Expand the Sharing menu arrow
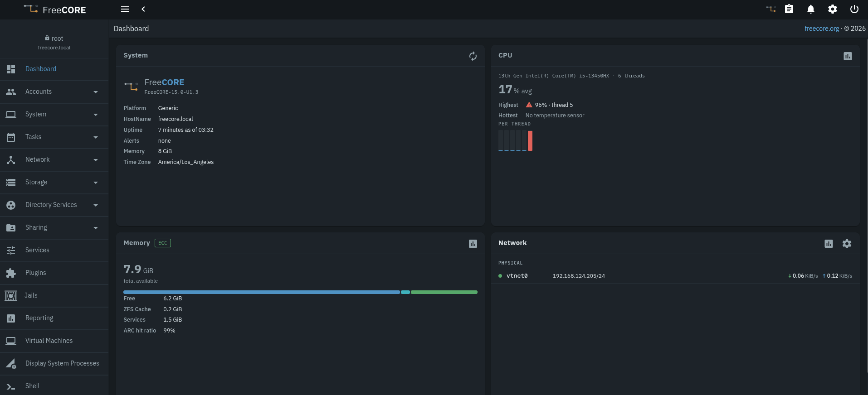 96,228
